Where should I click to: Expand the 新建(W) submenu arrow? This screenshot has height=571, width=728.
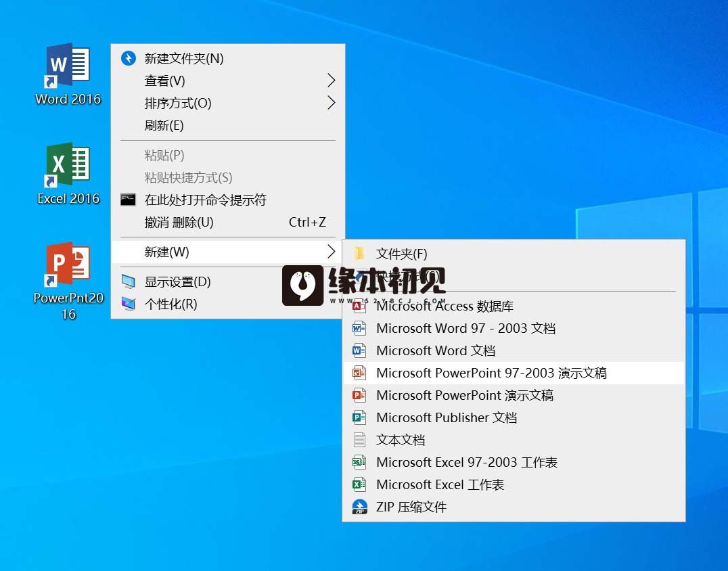coord(331,252)
